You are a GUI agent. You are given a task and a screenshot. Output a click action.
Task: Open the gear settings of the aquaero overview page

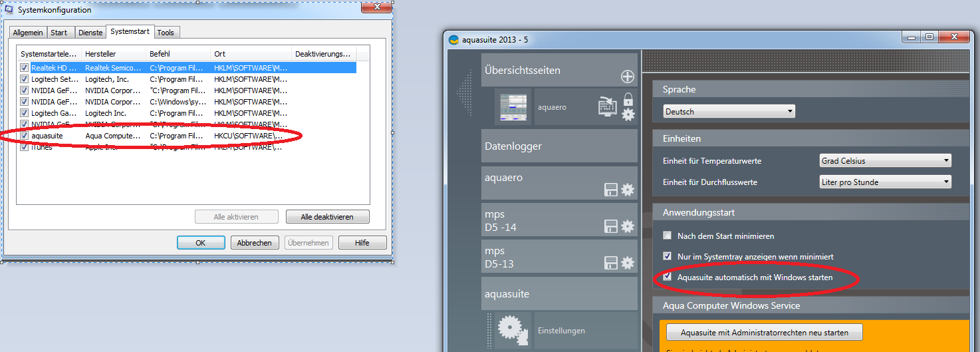point(628,114)
